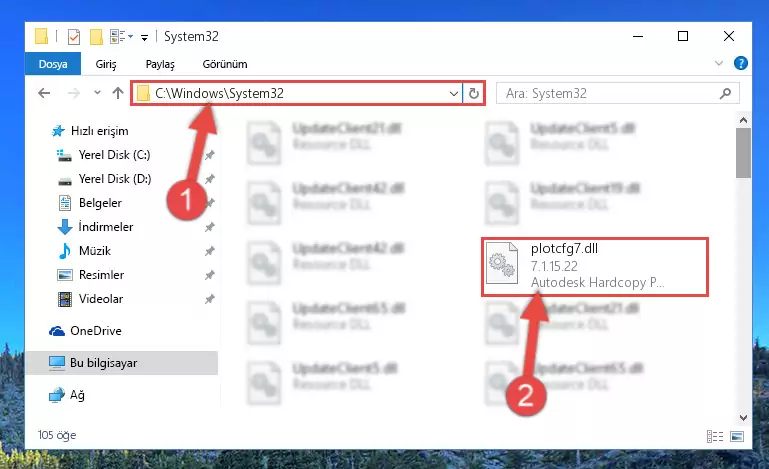
Task: Click the Back navigation arrow
Action: point(44,93)
